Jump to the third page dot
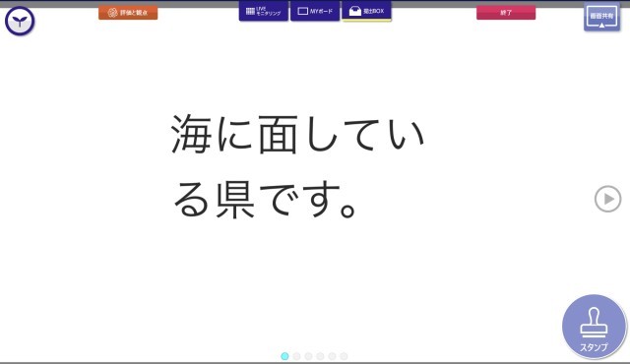The image size is (630, 364). pyautogui.click(x=308, y=356)
